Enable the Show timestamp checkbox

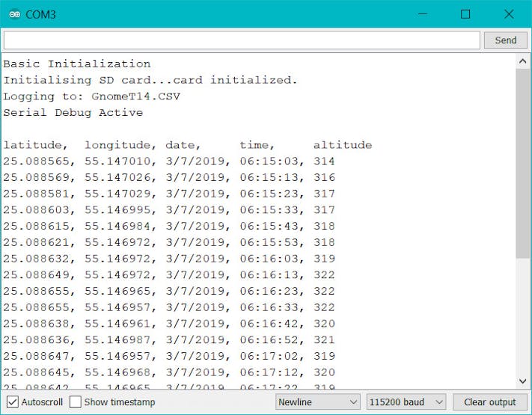point(75,402)
